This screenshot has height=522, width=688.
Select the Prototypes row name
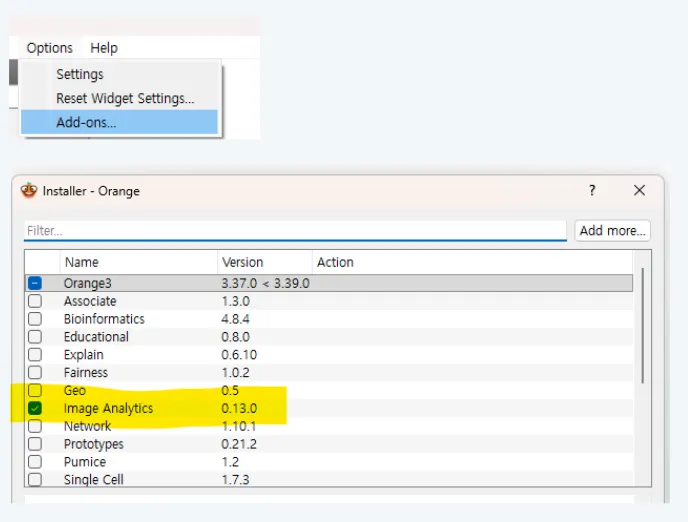tap(93, 444)
